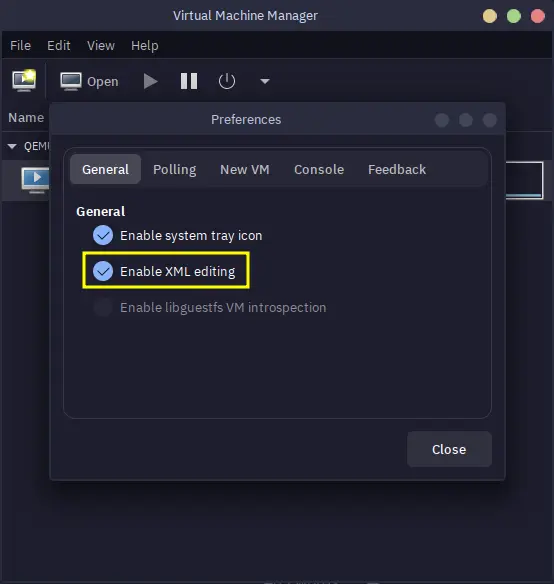Select the running VM icon in list
The height and width of the screenshot is (584, 554).
tap(35, 180)
